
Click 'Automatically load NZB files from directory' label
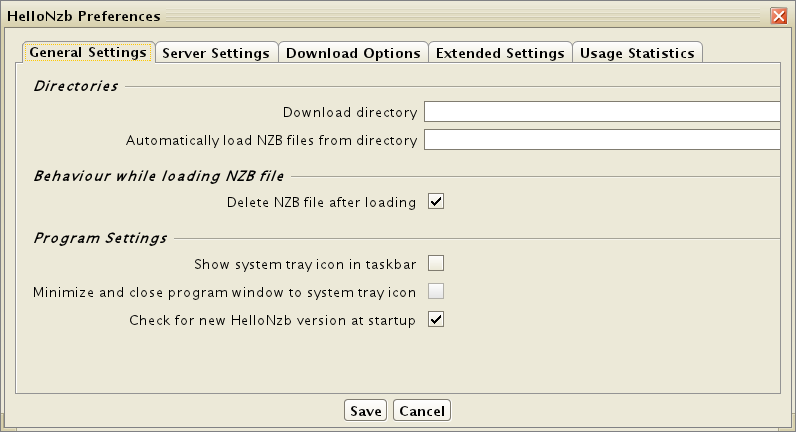point(272,140)
